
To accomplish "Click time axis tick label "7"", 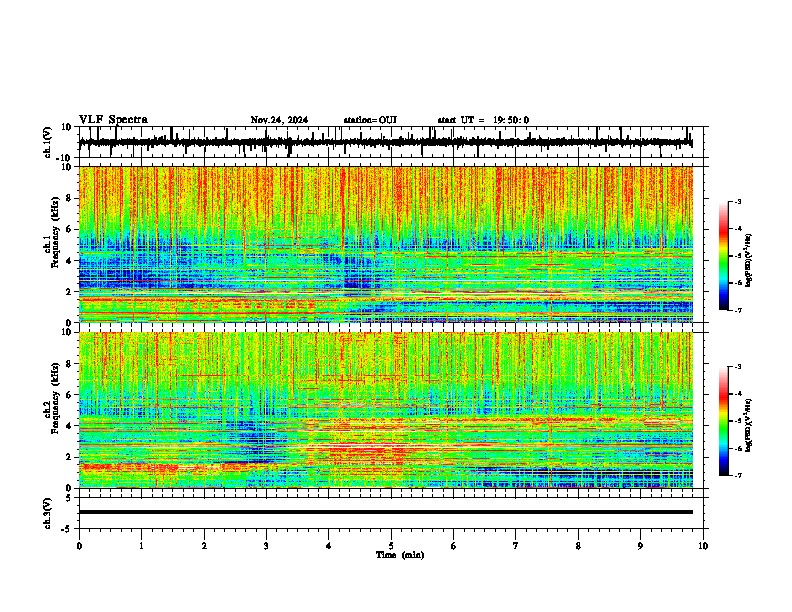I will 516,546.
